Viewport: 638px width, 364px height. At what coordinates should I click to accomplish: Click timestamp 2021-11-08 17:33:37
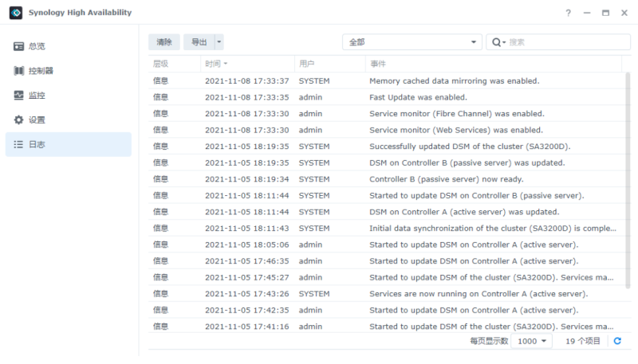[247, 80]
